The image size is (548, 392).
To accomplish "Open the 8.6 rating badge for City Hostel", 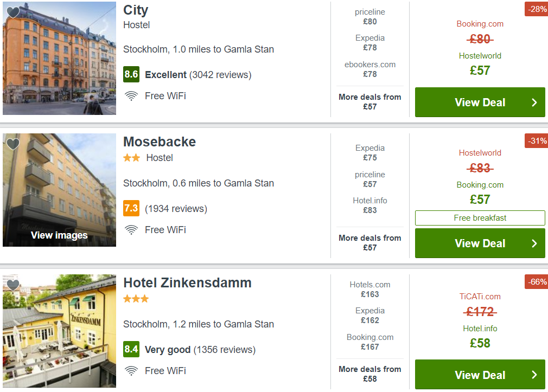I will [x=131, y=74].
